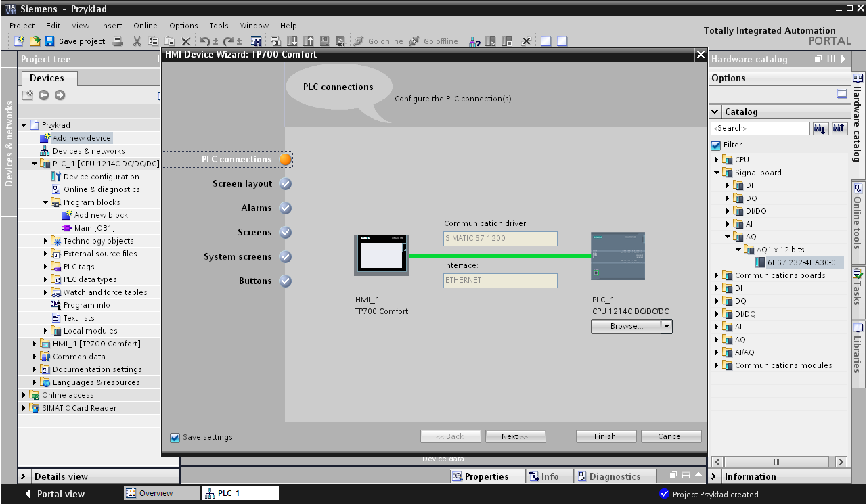Image resolution: width=867 pixels, height=504 pixels.
Task: Click the Download to device icon
Action: (292, 41)
